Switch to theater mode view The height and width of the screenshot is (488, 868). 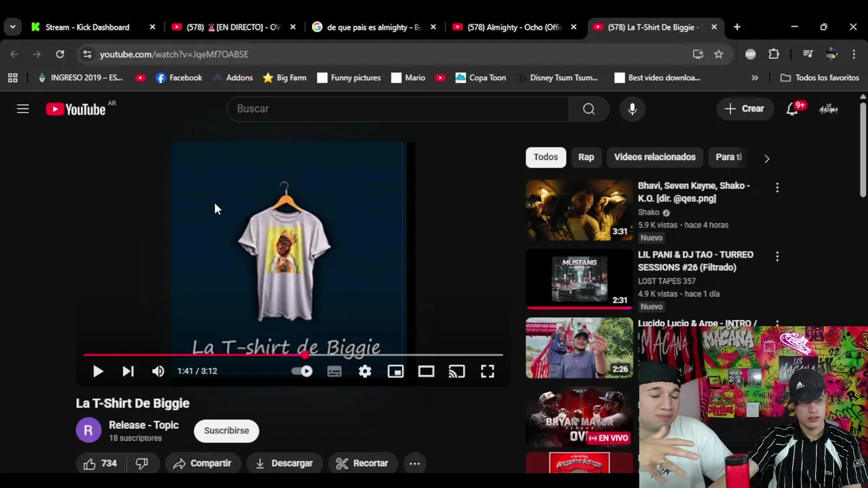coord(426,371)
